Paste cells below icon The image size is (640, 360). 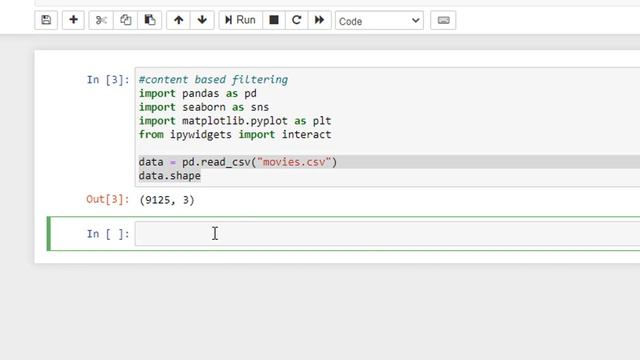(x=150, y=20)
